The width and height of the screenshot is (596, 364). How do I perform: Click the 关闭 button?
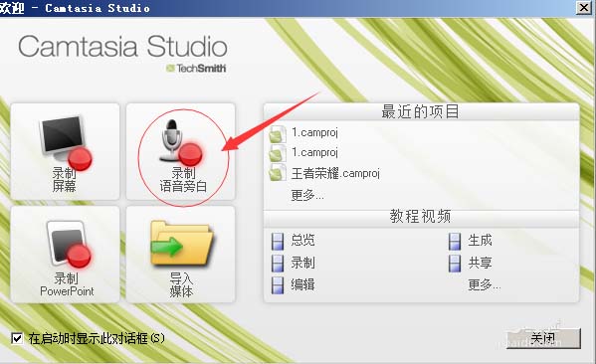(x=543, y=338)
